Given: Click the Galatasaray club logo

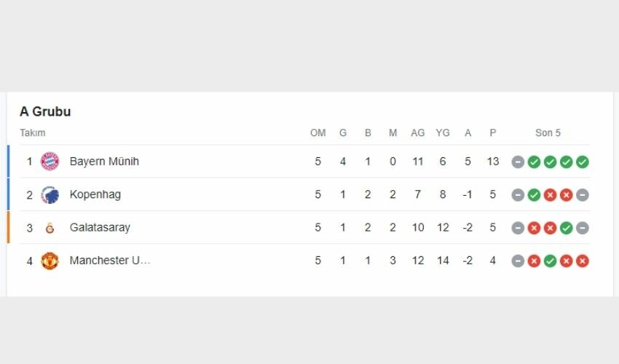Looking at the screenshot, I should pyautogui.click(x=50, y=228).
